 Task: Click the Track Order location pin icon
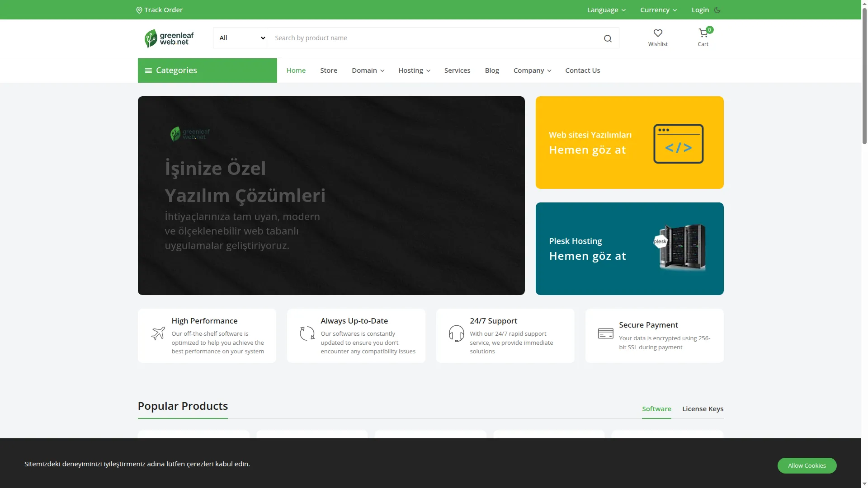tap(139, 10)
